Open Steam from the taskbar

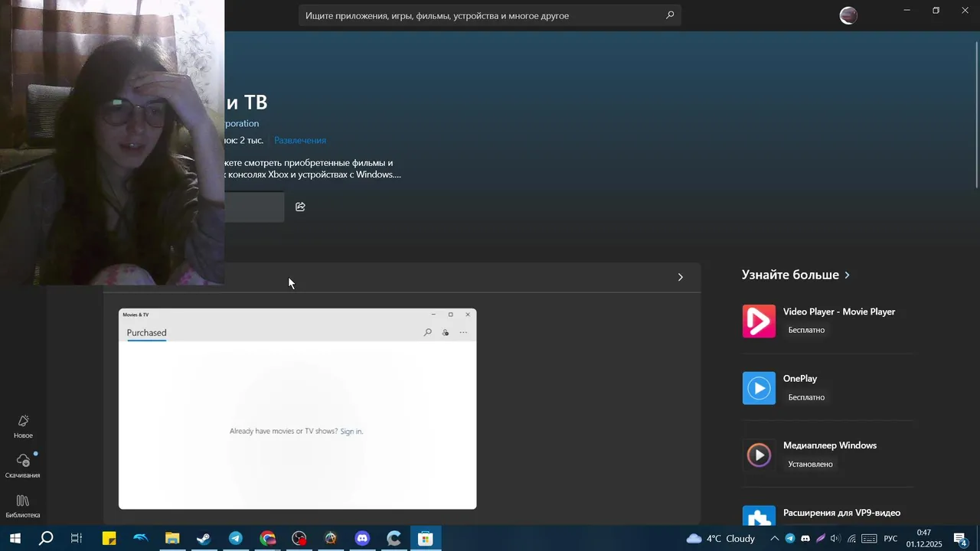click(204, 539)
